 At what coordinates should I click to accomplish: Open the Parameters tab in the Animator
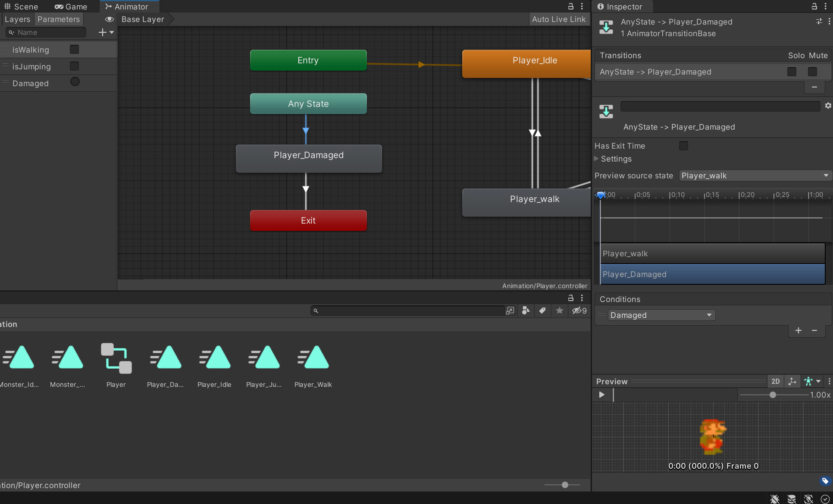pos(59,19)
